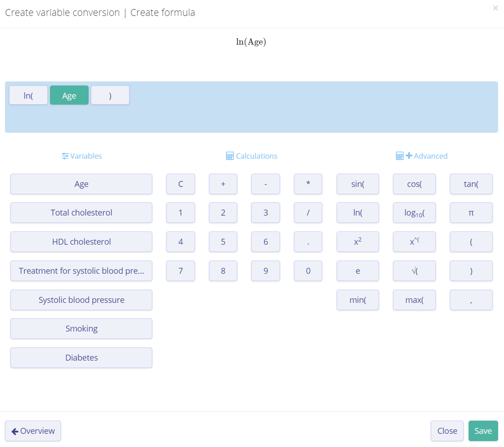Insert the log10( function
504x447 pixels.
coord(414,212)
